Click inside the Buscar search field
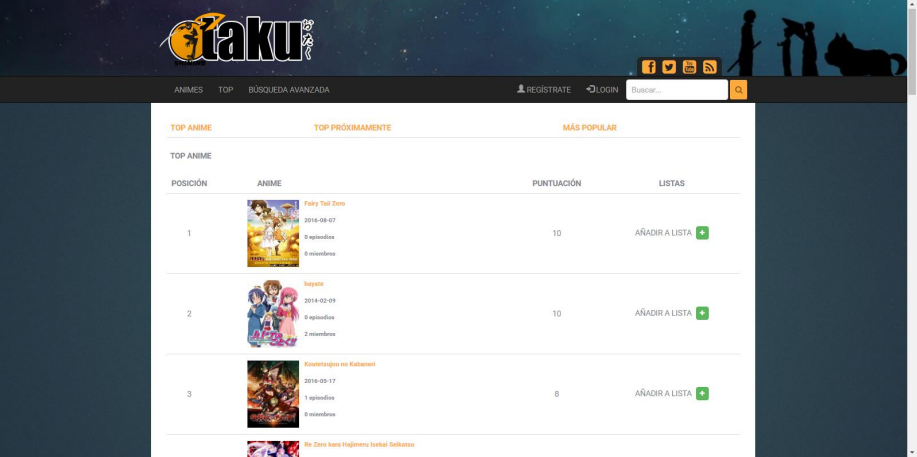 coord(677,90)
